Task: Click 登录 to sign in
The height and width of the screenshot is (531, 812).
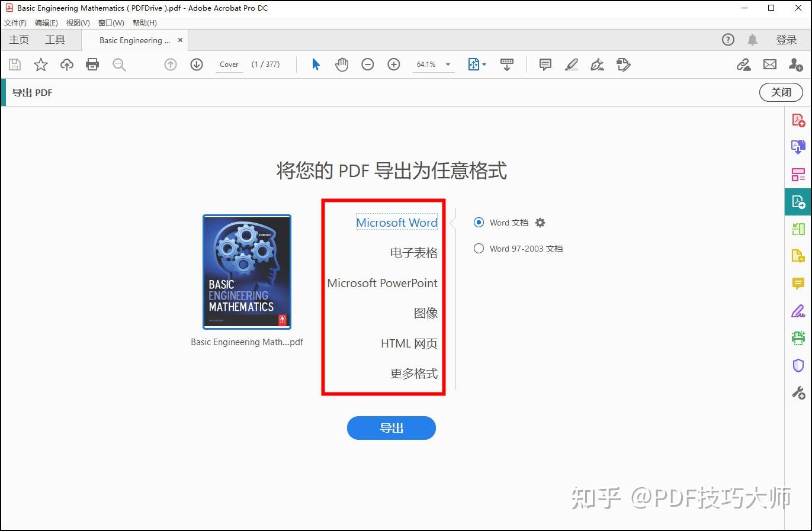Action: pyautogui.click(x=787, y=40)
